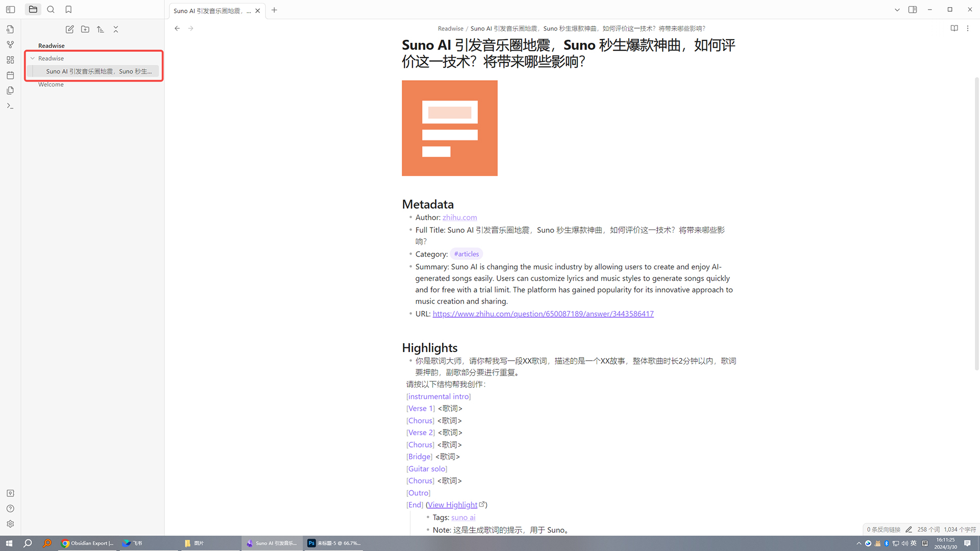Switch to reading view book icon
Screen dimensions: 980x551
pos(954,28)
